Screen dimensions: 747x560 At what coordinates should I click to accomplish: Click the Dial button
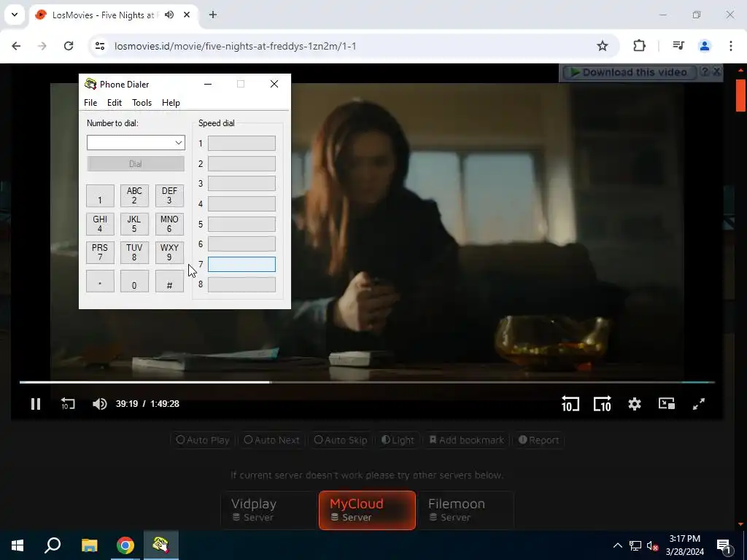136,164
